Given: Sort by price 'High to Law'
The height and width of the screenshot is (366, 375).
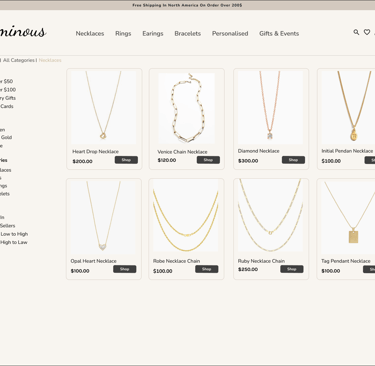Looking at the screenshot, I should point(14,242).
